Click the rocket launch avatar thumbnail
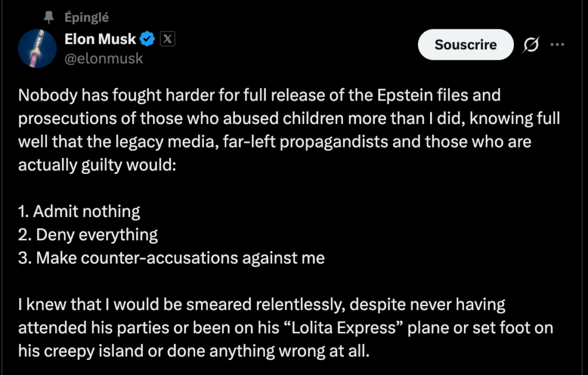This screenshot has width=588, height=375. 37,48
